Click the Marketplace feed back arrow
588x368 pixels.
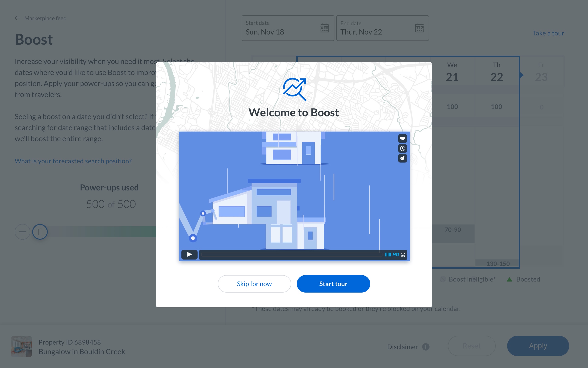tap(17, 18)
